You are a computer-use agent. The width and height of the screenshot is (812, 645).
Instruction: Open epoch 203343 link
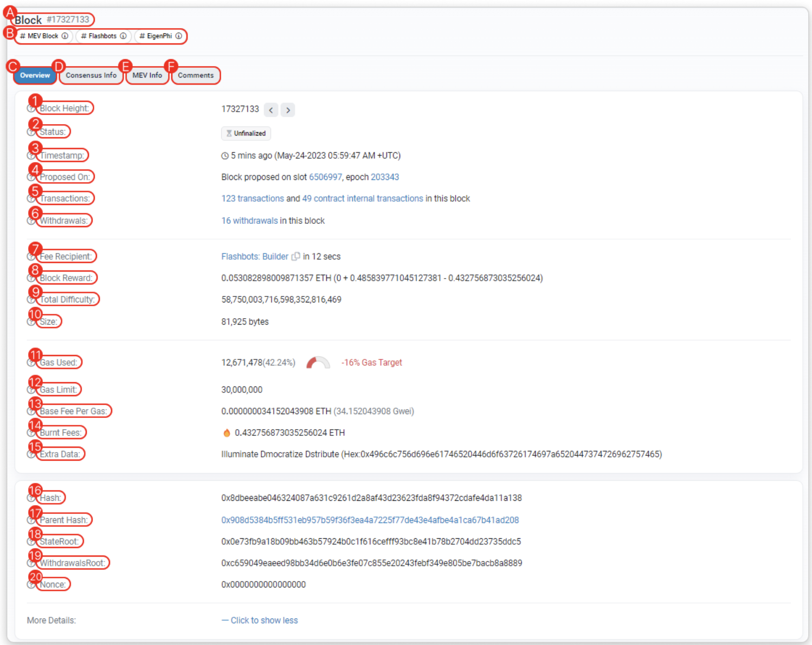[x=385, y=177]
